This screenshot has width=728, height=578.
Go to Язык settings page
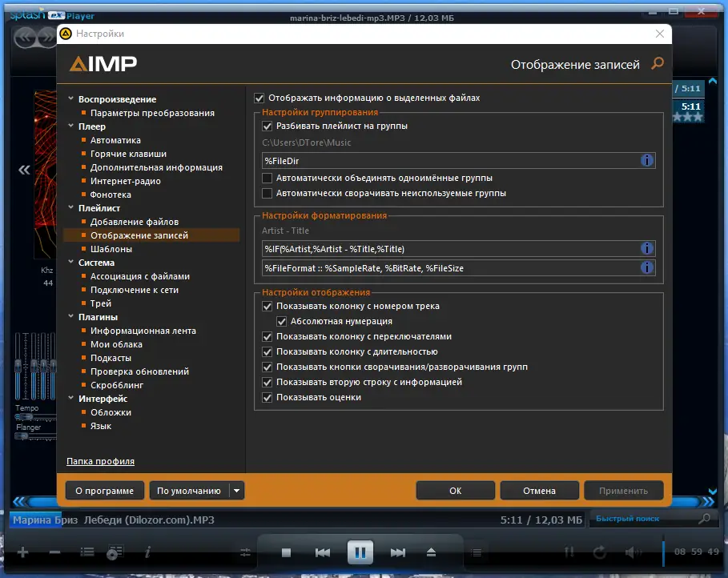(101, 426)
